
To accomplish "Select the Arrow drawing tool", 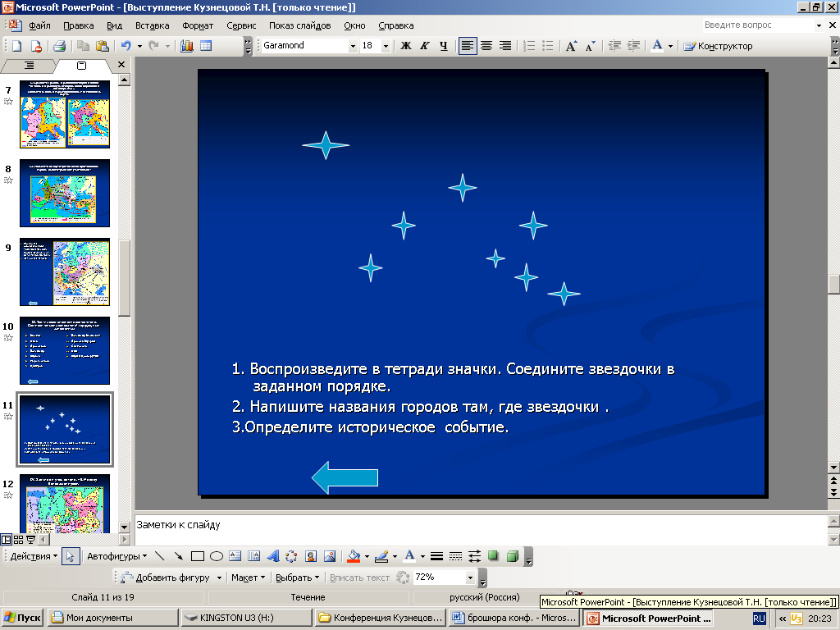I will coord(178,556).
